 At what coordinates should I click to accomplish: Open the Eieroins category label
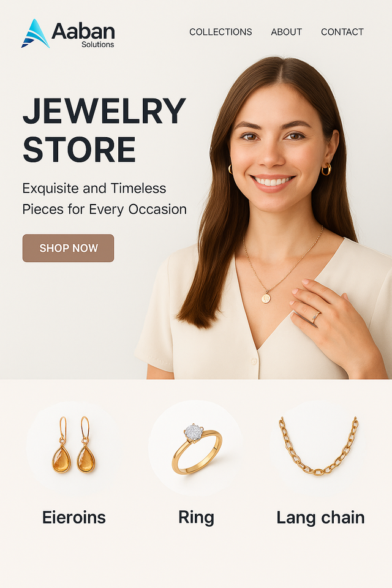(74, 517)
